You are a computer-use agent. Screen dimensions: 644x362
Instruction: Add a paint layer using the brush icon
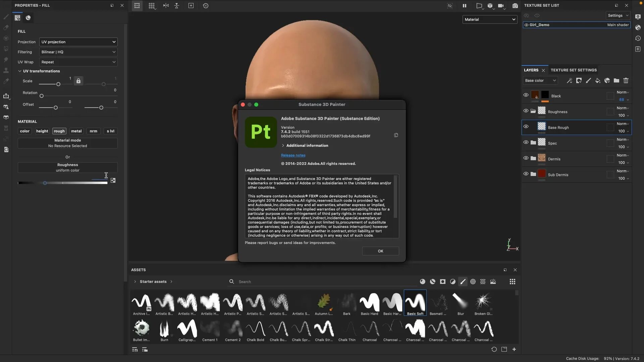588,80
